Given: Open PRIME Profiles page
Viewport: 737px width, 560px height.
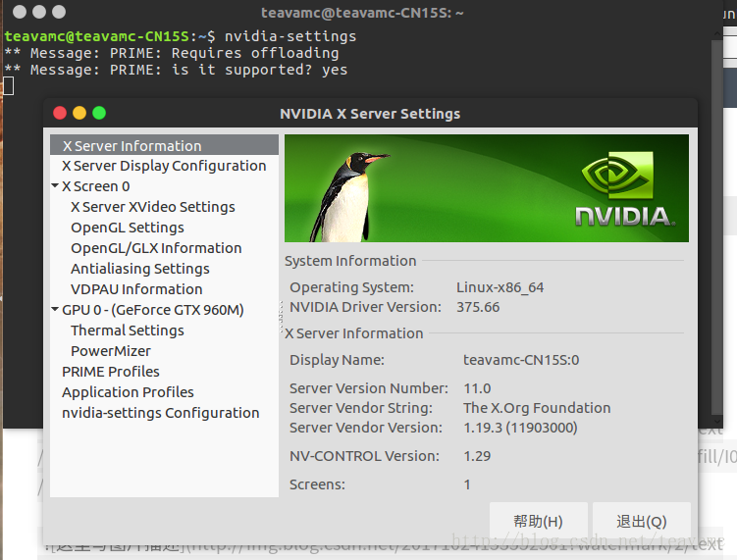Looking at the screenshot, I should click(111, 372).
